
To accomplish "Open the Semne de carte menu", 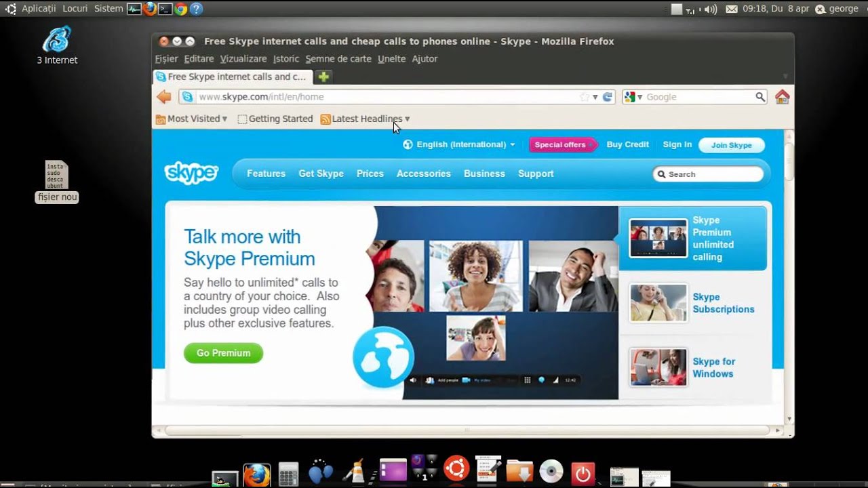I will (x=338, y=59).
